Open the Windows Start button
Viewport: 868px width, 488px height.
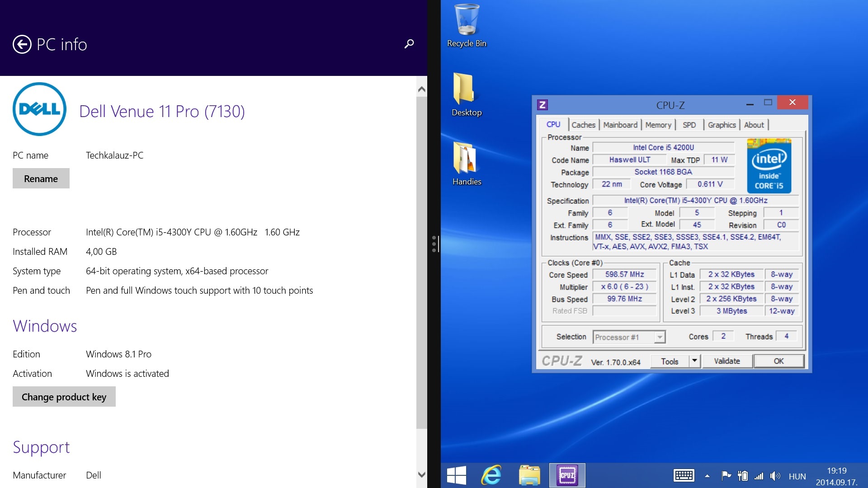point(457,475)
